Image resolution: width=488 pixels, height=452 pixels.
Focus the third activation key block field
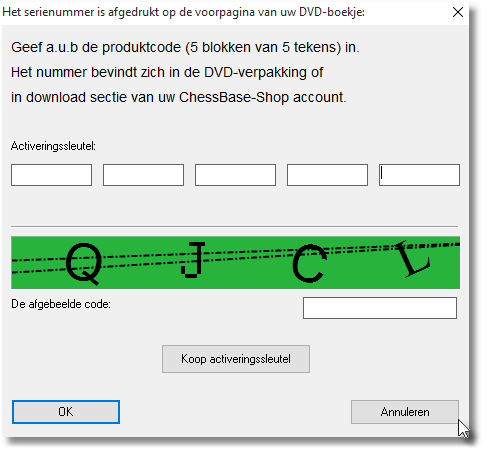pos(235,175)
